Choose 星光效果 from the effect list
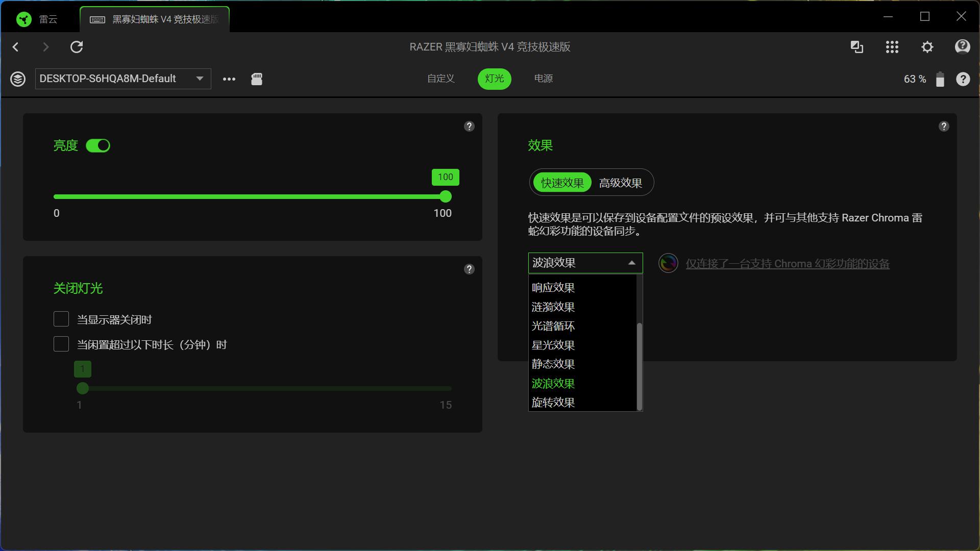Screen dimensions: 980x551 (x=553, y=345)
